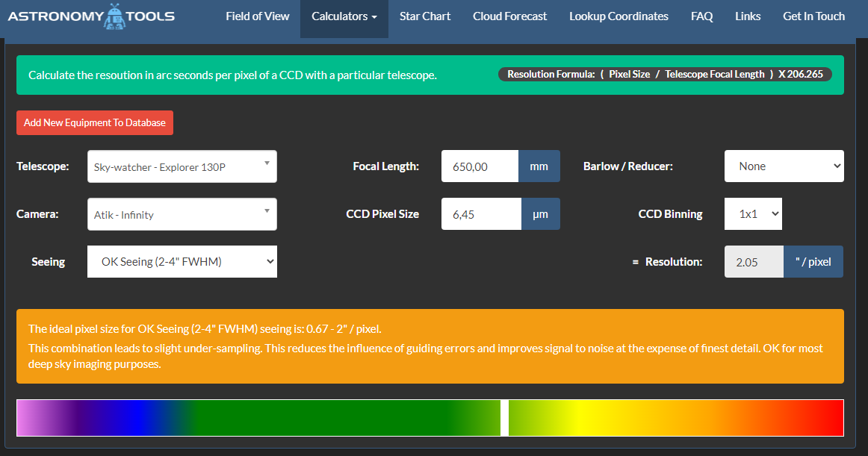
Task: Click Add New Equipment To Database button
Action: pos(95,123)
